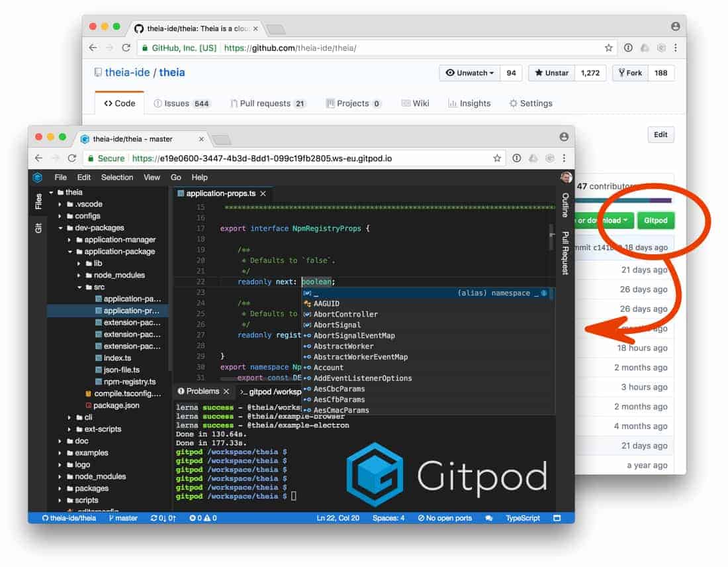Expand the examples folder

click(x=60, y=453)
